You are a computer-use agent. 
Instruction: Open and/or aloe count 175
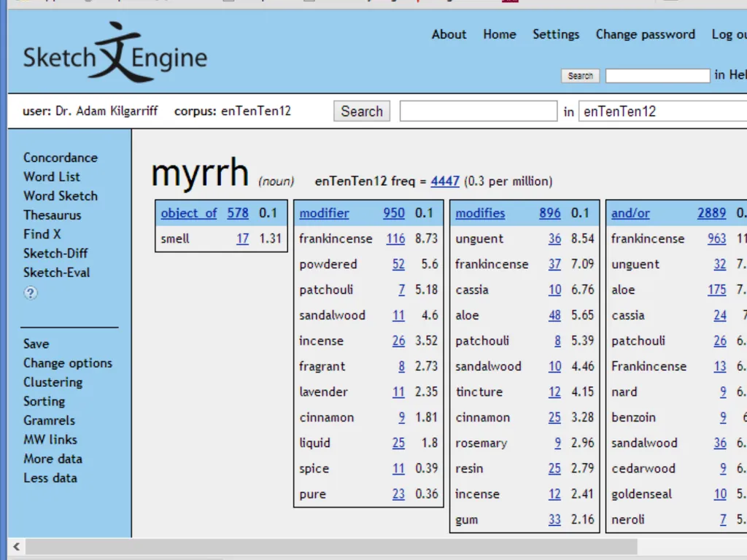click(x=717, y=290)
